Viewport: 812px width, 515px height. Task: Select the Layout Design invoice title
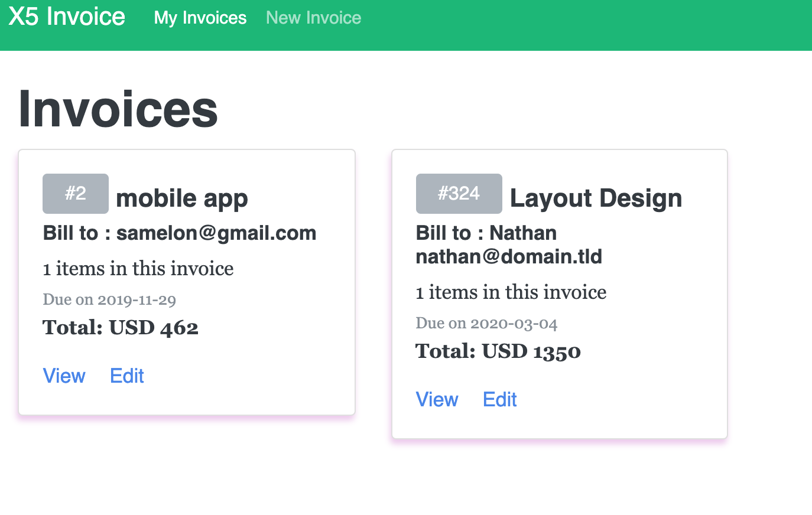596,198
